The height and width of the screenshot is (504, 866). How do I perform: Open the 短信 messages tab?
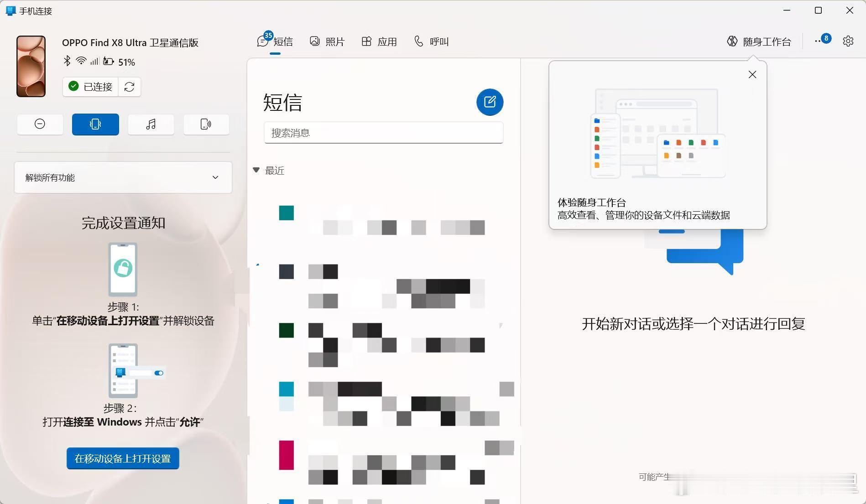coord(275,42)
